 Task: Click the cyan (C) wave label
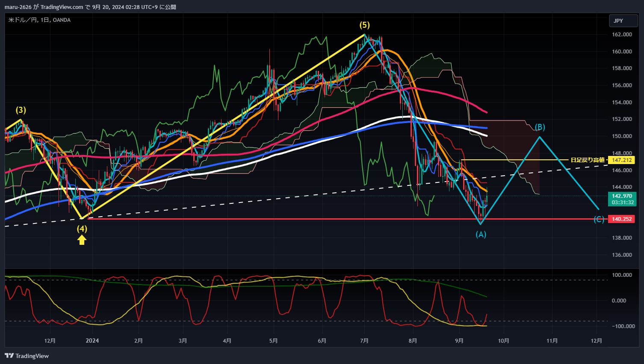coord(599,219)
